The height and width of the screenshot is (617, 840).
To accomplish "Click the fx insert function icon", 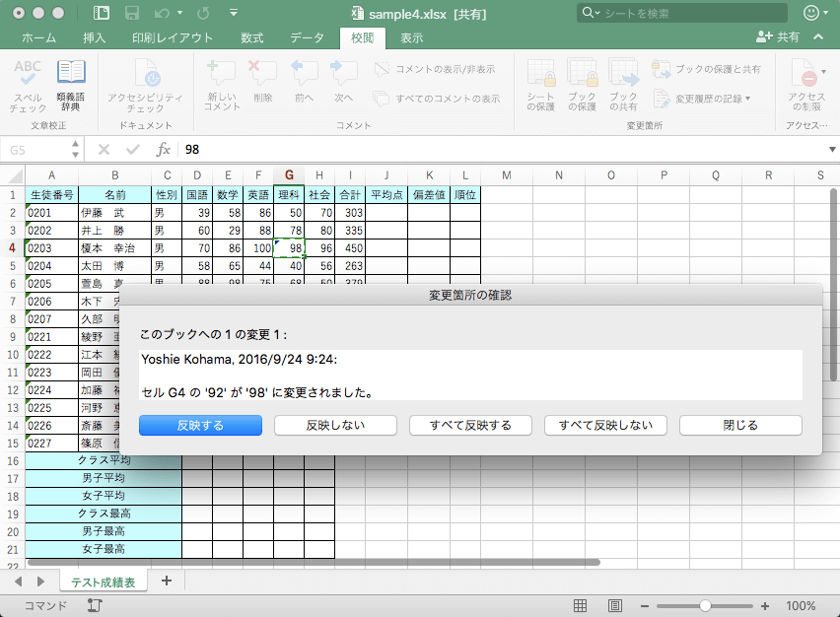I will click(164, 150).
